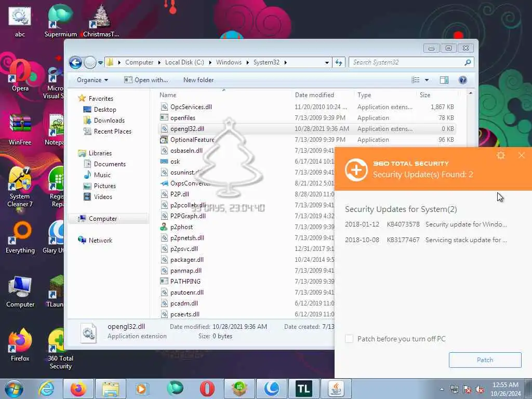Open Internet Explorer from taskbar
The image size is (532, 399).
point(46,389)
